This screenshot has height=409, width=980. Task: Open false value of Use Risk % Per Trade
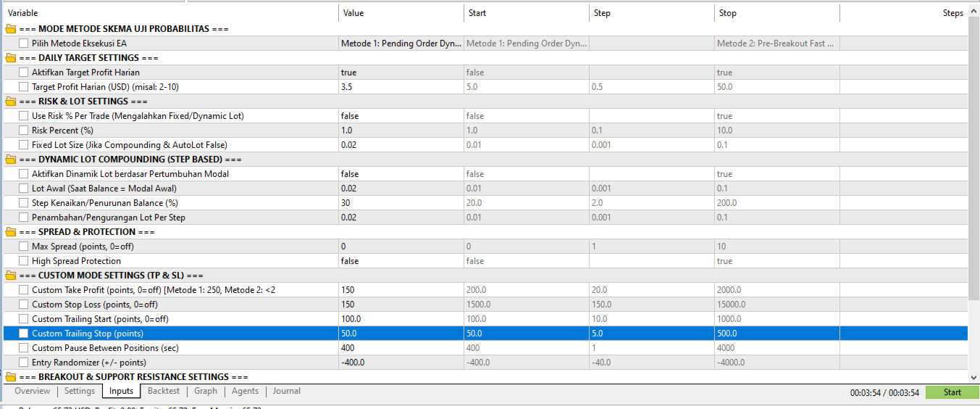pyautogui.click(x=401, y=116)
